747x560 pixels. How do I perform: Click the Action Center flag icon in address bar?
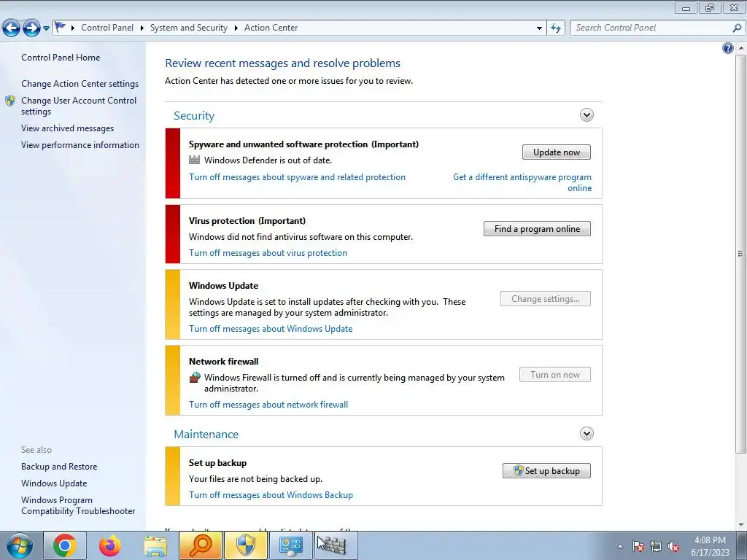(x=60, y=27)
